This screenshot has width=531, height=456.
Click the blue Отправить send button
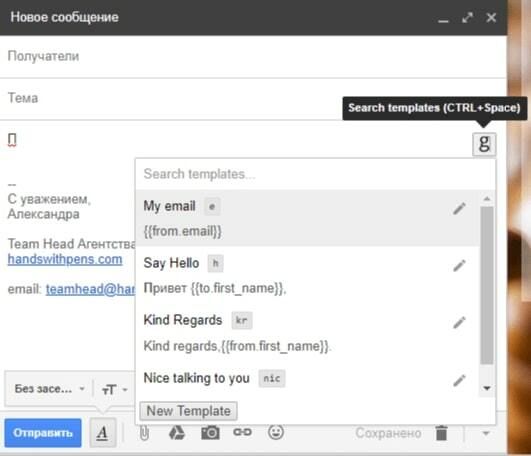coord(43,433)
